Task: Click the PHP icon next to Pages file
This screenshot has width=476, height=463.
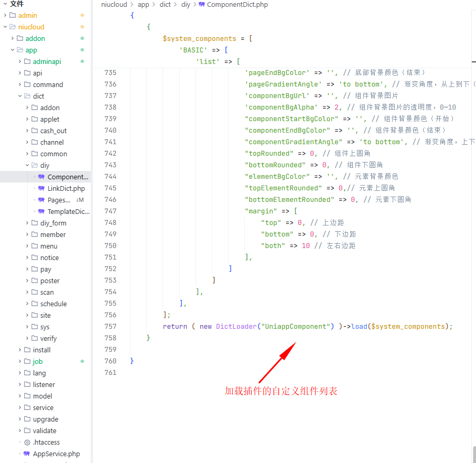Action: tap(41, 200)
